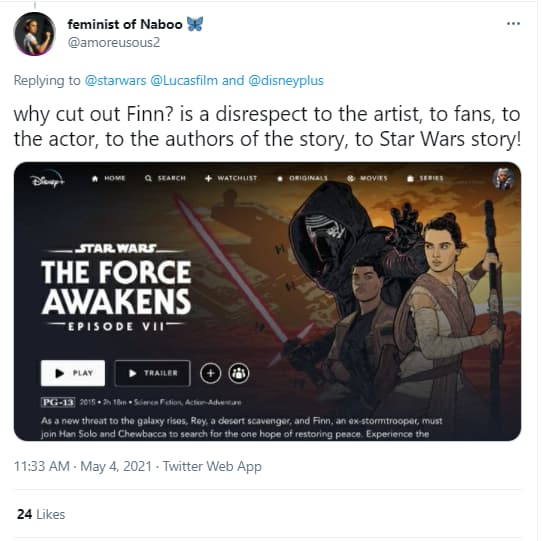542x541 pixels.
Task: Open the Watchlist item in Disney+ nav
Action: (x=231, y=178)
